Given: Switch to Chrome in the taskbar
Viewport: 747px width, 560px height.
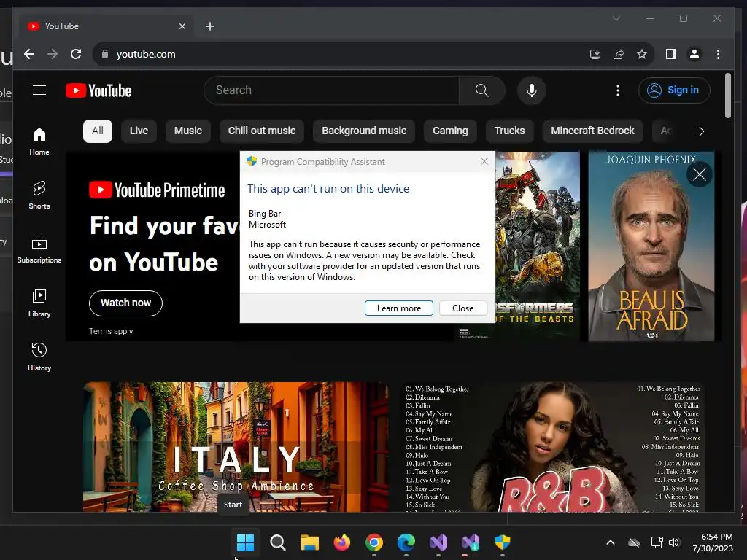Looking at the screenshot, I should (x=374, y=542).
